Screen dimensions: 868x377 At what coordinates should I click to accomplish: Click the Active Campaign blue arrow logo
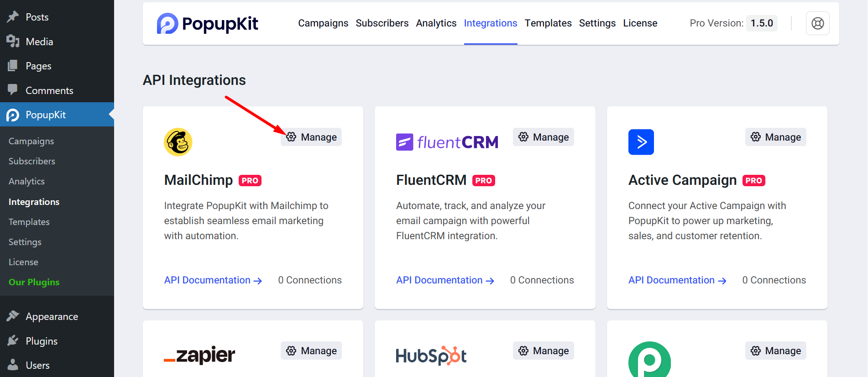(x=641, y=142)
